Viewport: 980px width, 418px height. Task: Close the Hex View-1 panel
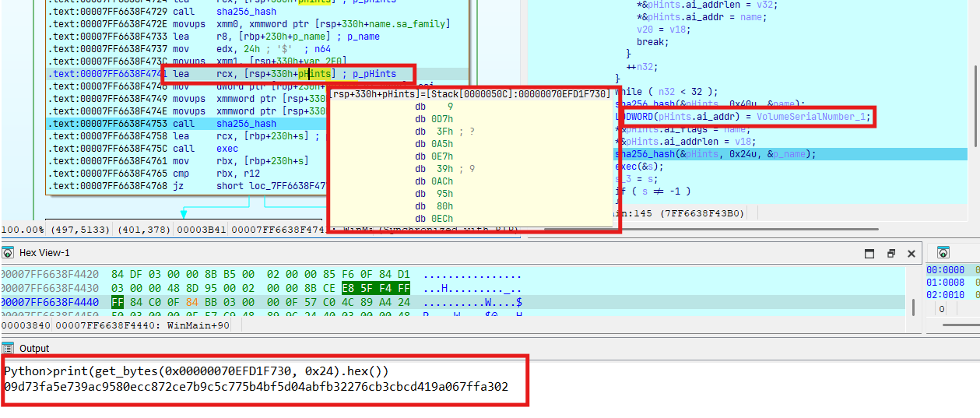[911, 254]
